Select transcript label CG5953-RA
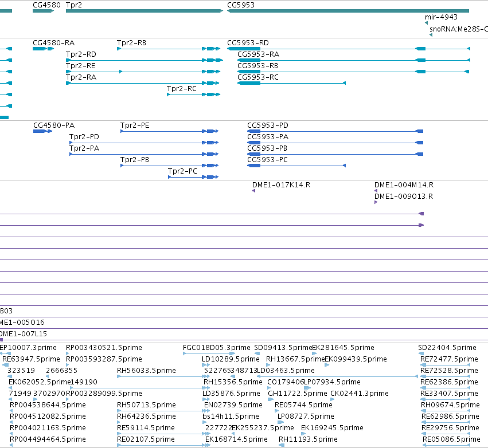This screenshot has height=448, width=488. pyautogui.click(x=258, y=54)
